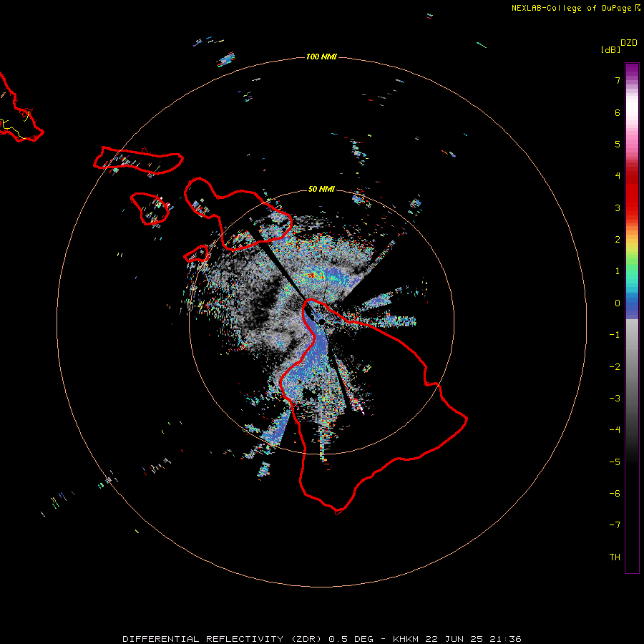Screen dimensions: 644x644
Task: Click the 100 NMI range ring label
Action: [x=321, y=57]
